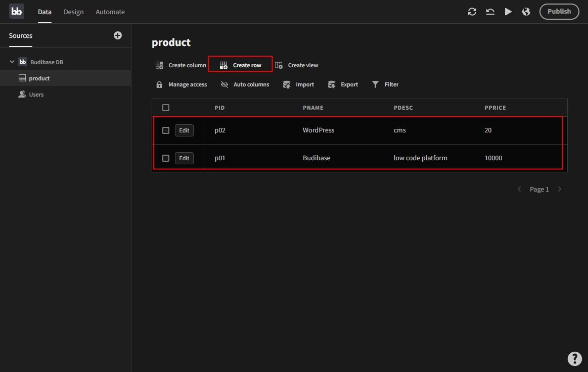Open the help question mark icon

click(x=574, y=358)
